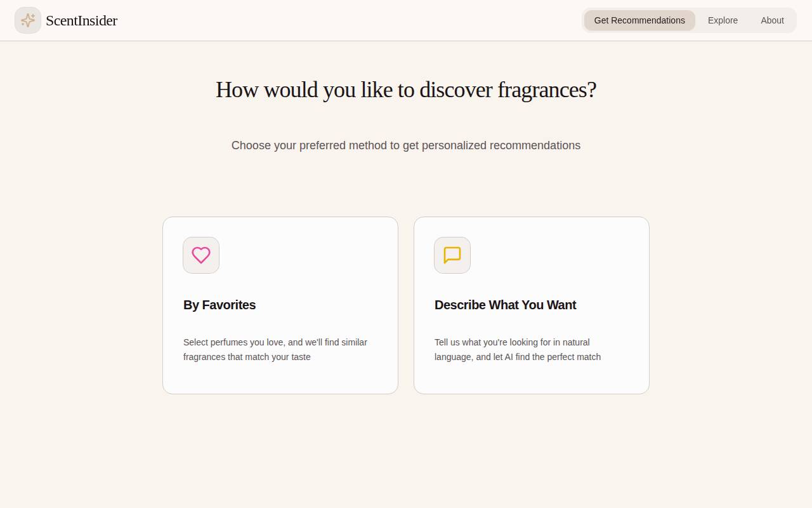Choose the Describe What You Want title
The height and width of the screenshot is (508, 812).
point(505,305)
